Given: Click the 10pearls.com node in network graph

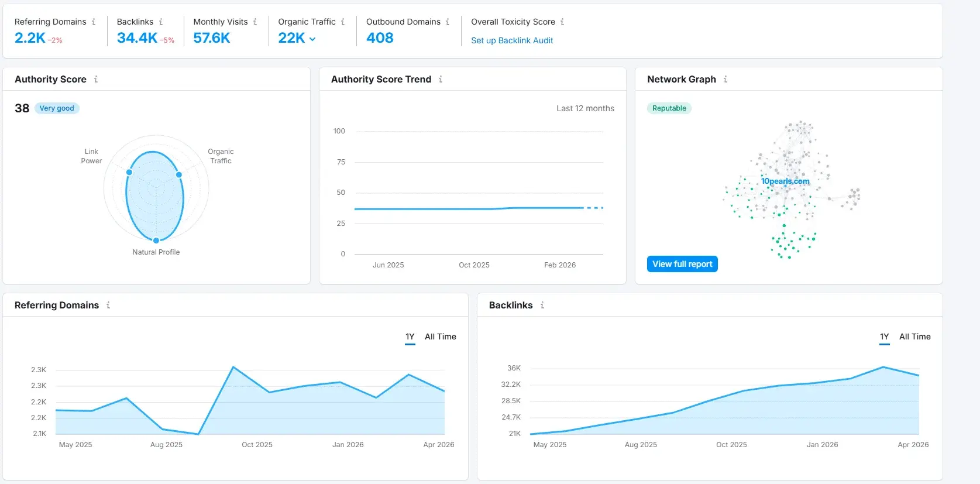Looking at the screenshot, I should coord(785,181).
